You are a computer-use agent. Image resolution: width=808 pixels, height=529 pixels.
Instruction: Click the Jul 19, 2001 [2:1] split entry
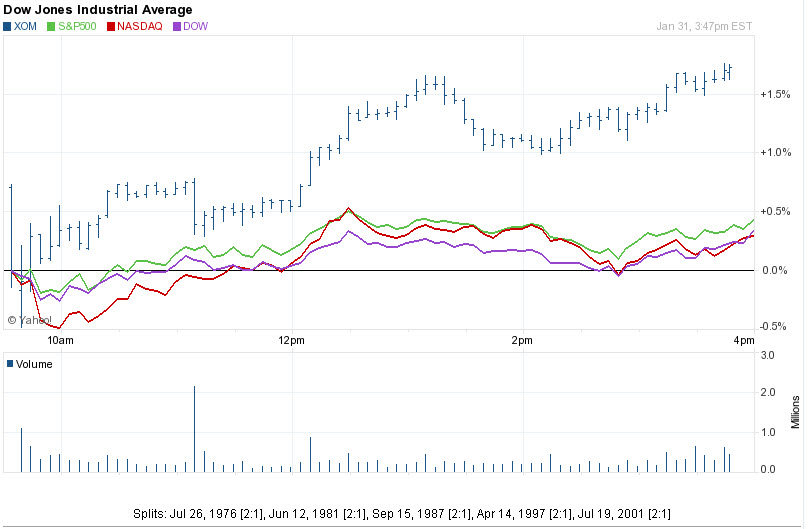pos(624,514)
